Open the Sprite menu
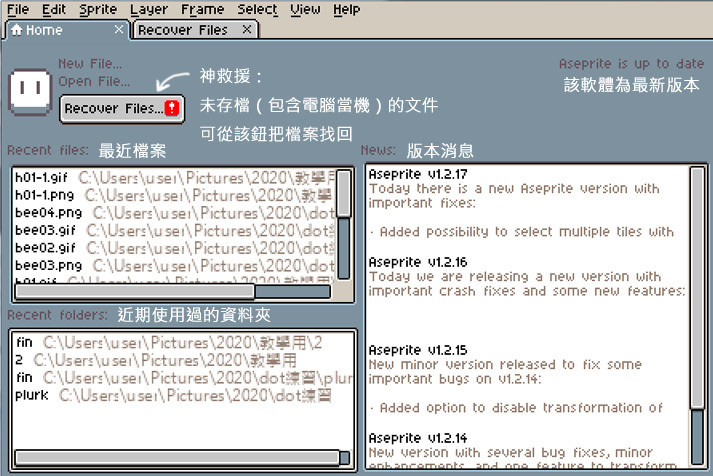The height and width of the screenshot is (476, 713). (x=98, y=9)
